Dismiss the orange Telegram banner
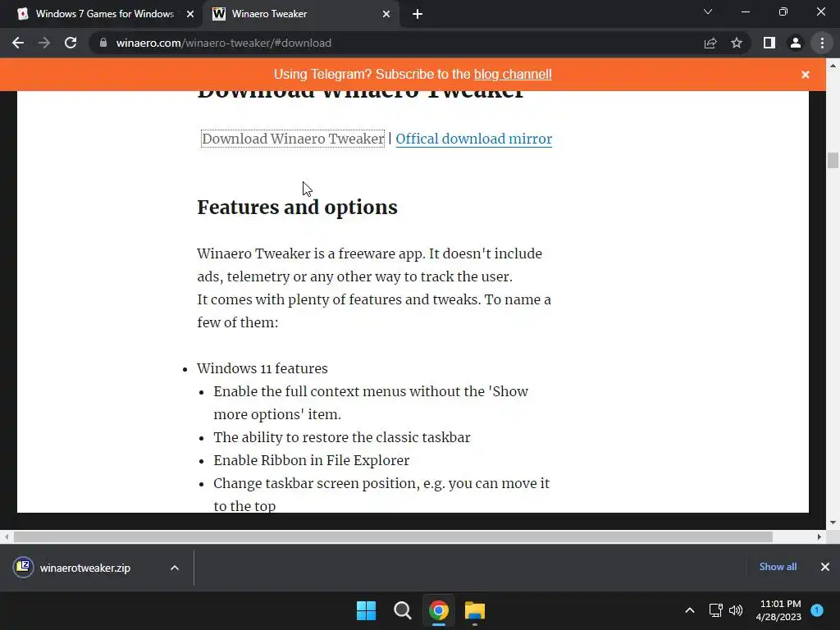840x630 pixels. click(806, 75)
